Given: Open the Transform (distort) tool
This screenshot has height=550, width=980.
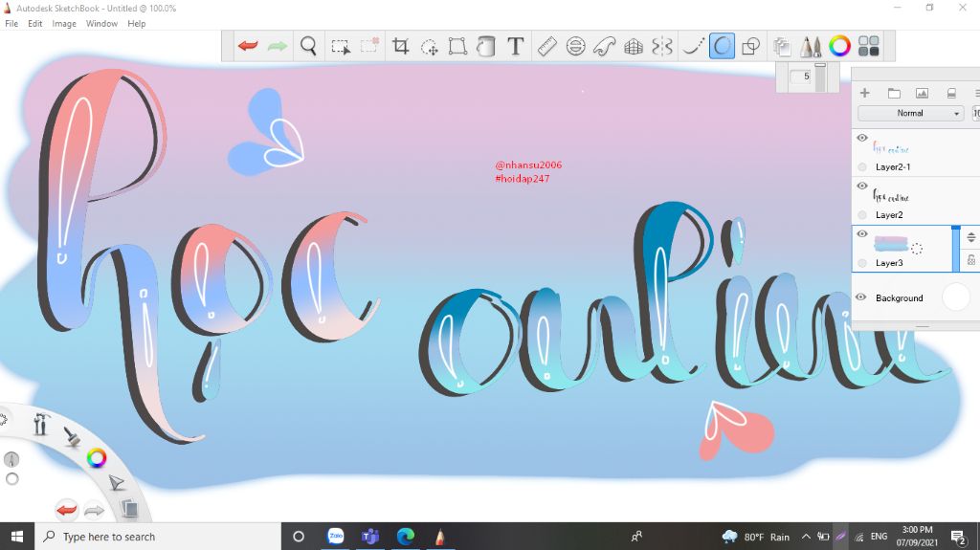Looking at the screenshot, I should (x=457, y=46).
